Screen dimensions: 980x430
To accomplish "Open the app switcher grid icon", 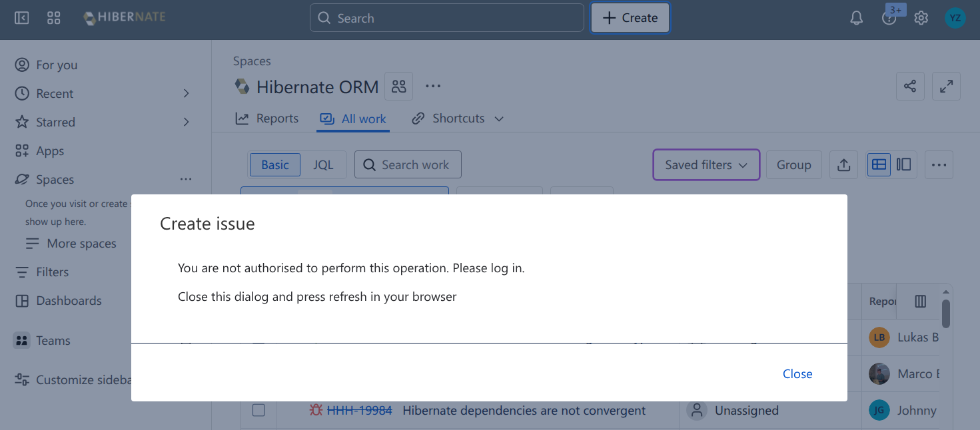I will tap(54, 18).
